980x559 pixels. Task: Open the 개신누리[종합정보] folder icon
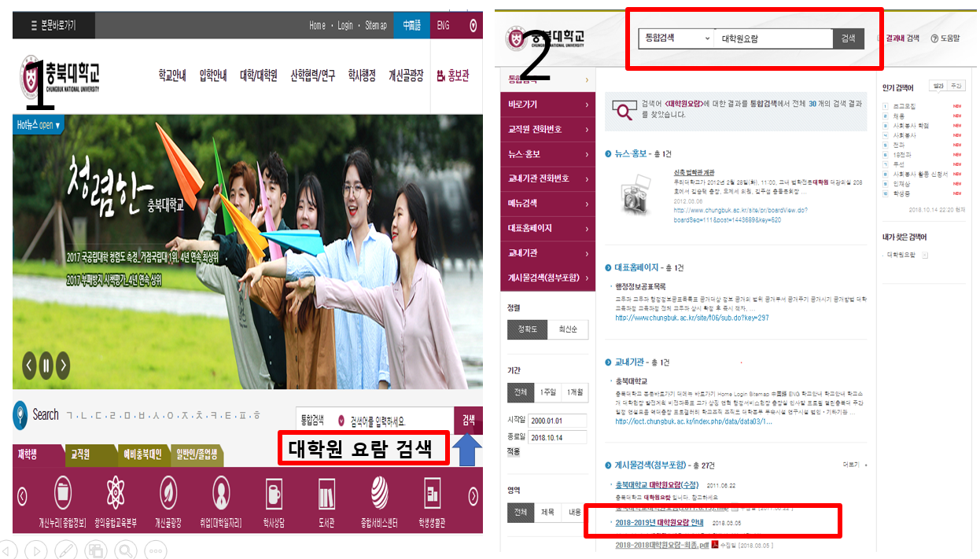coord(64,495)
